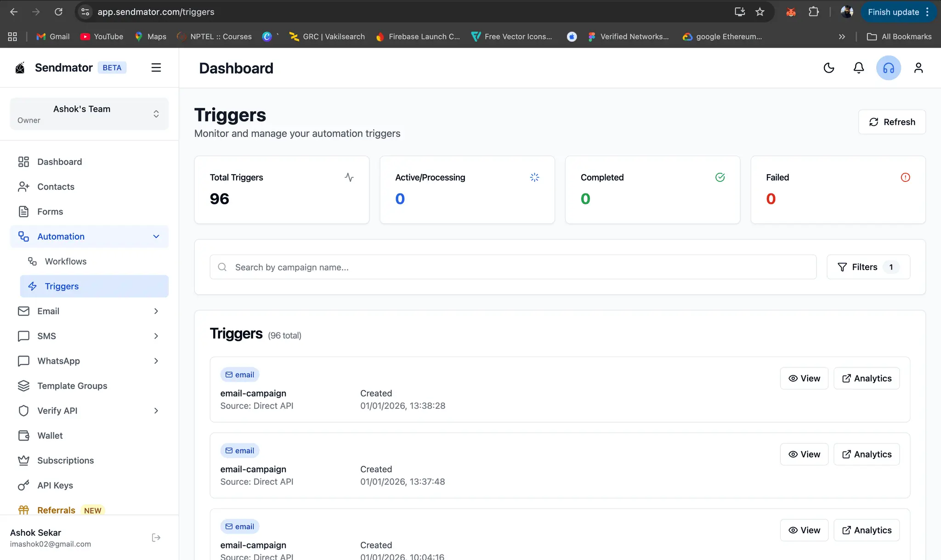
Task: Reload the page in the browser
Action: point(58,12)
